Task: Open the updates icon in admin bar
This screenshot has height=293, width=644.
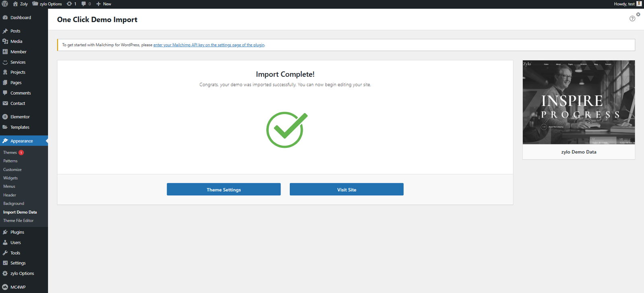Action: pos(69,4)
